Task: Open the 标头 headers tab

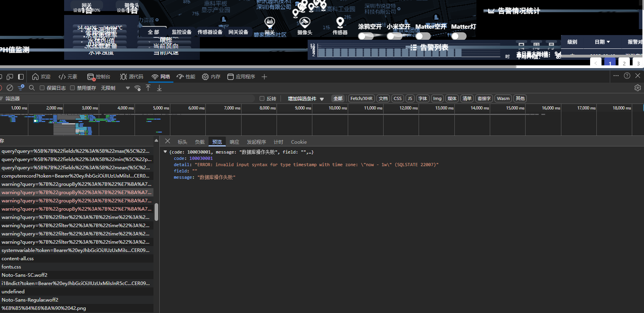Action: click(x=183, y=142)
